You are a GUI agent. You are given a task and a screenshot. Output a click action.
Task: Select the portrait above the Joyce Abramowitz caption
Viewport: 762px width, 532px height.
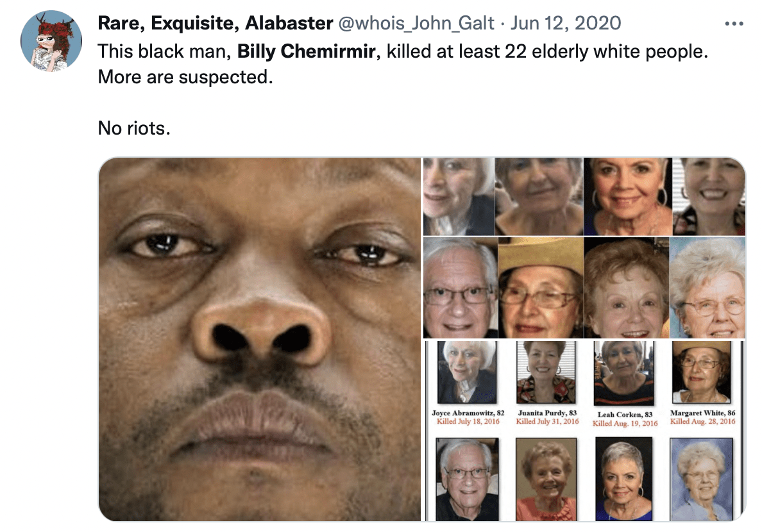[467, 372]
